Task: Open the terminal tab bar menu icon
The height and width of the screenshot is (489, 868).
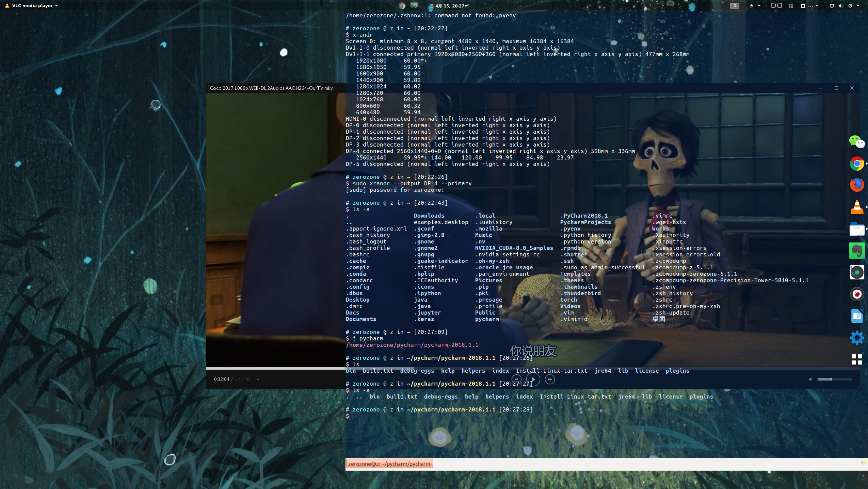Action: (x=863, y=463)
